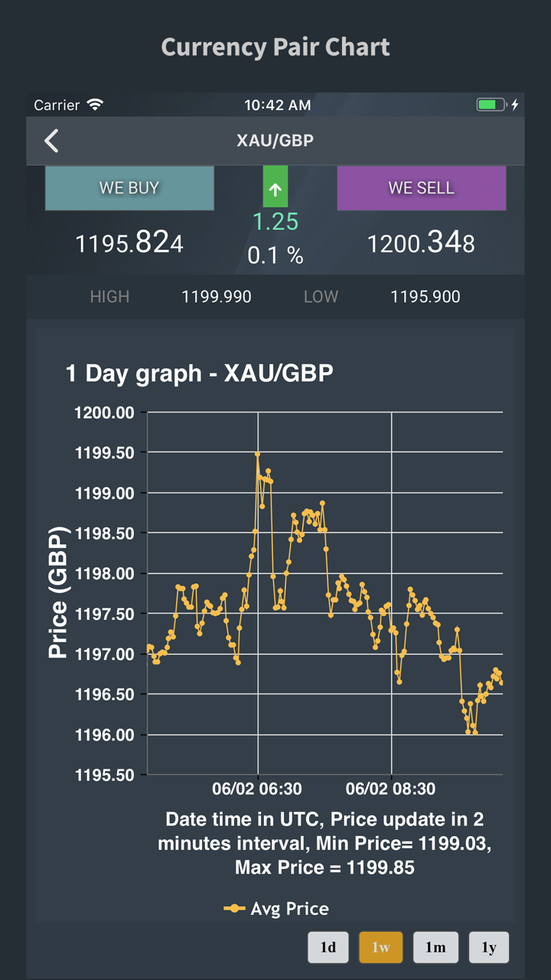Tap the back arrow icon

51,141
